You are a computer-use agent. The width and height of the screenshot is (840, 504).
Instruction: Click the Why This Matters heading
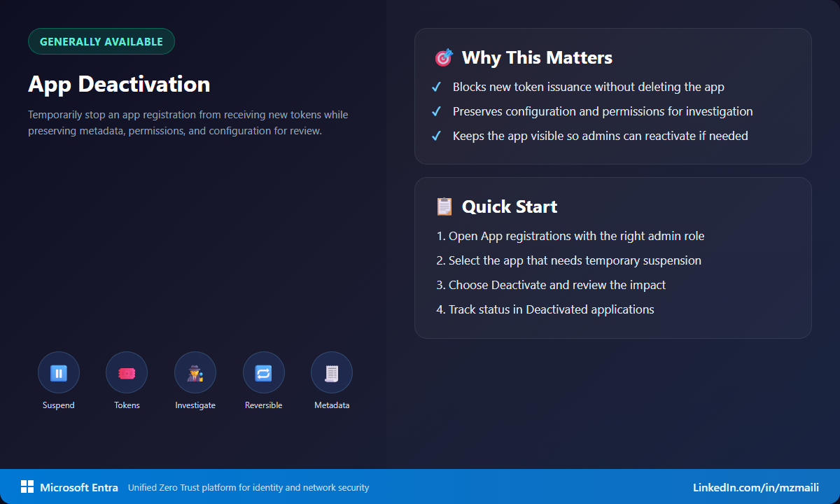click(537, 57)
